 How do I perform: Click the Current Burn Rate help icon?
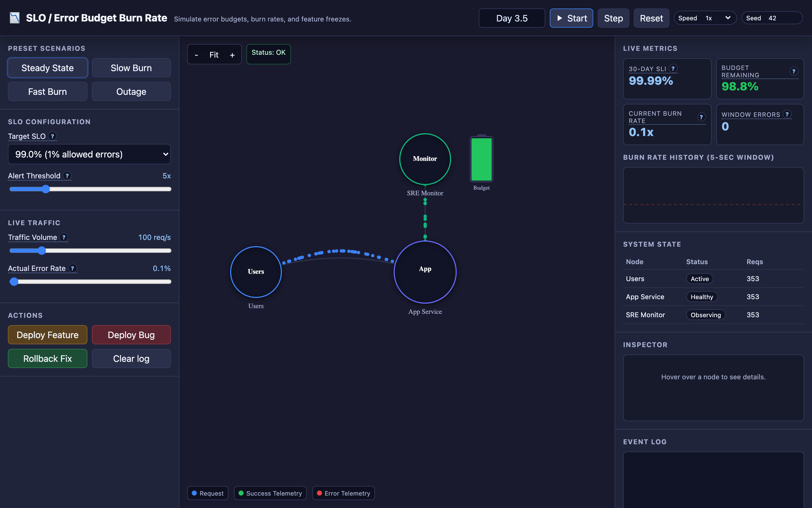coord(701,117)
